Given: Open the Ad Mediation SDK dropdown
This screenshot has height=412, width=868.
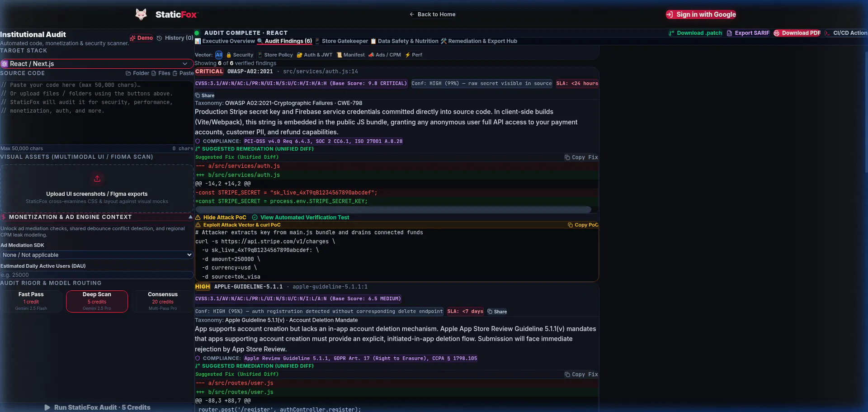Looking at the screenshot, I should point(97,255).
